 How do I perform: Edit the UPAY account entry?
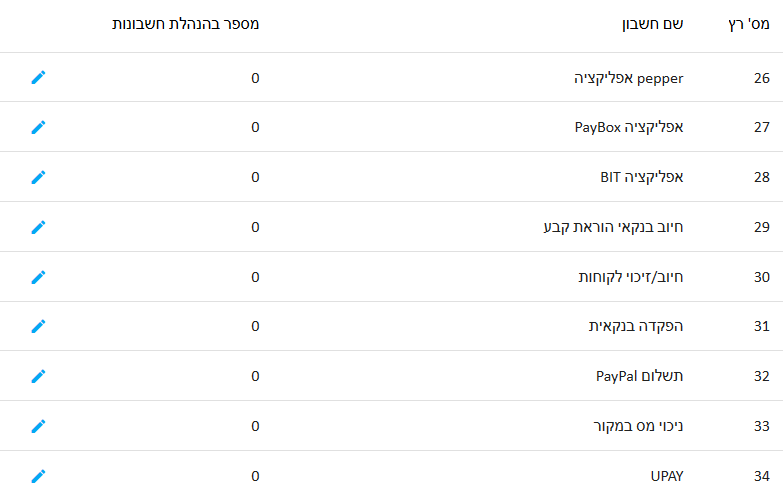38,476
